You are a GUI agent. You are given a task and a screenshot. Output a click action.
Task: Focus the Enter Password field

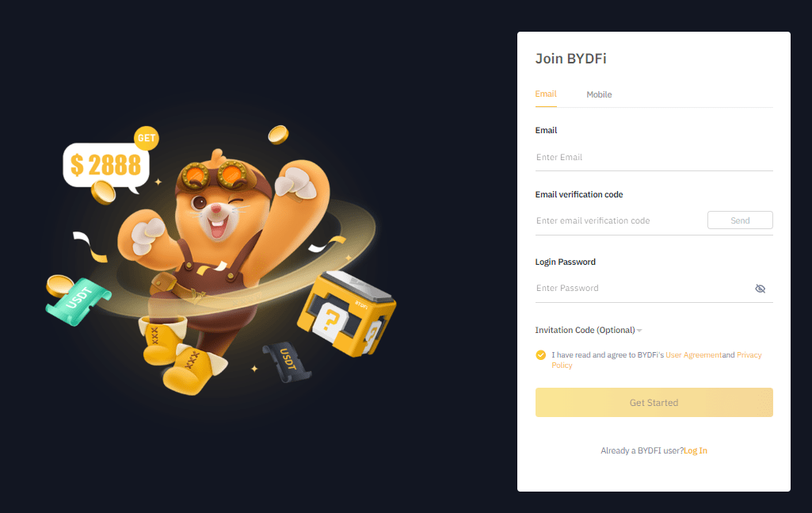[x=643, y=288]
